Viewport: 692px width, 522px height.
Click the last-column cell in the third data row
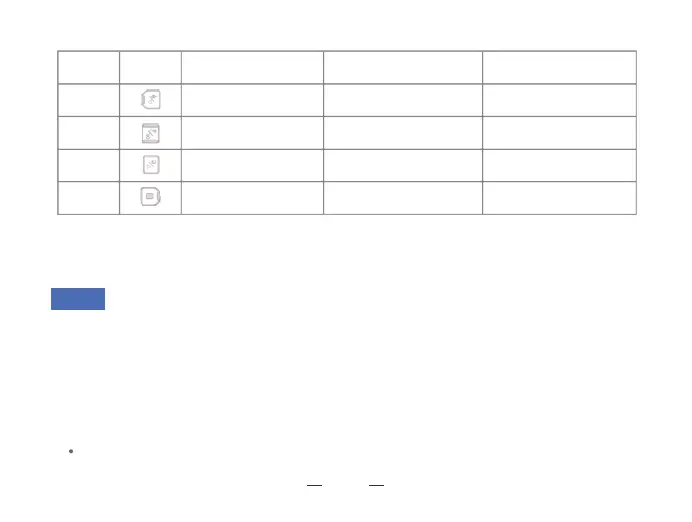(559, 165)
